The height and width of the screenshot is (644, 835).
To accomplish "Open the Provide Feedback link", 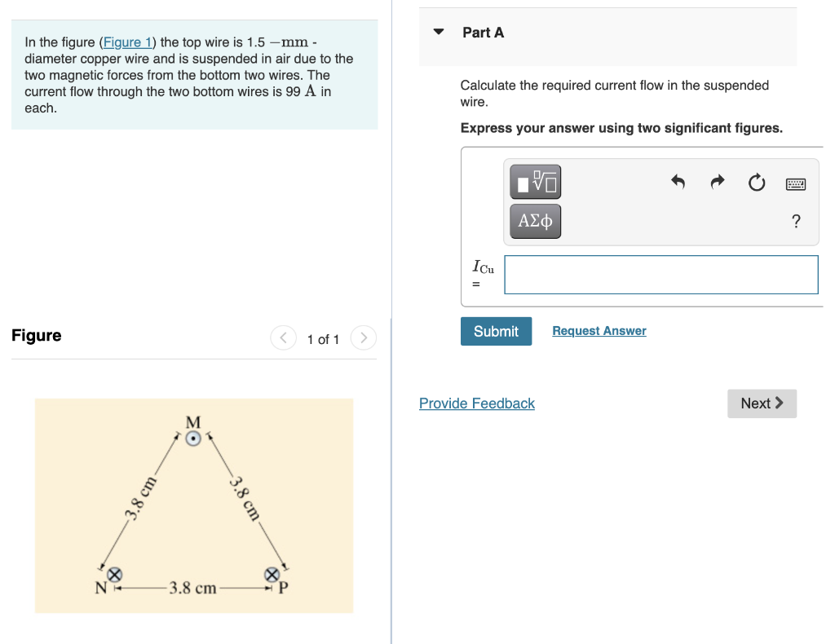I will pos(476,404).
